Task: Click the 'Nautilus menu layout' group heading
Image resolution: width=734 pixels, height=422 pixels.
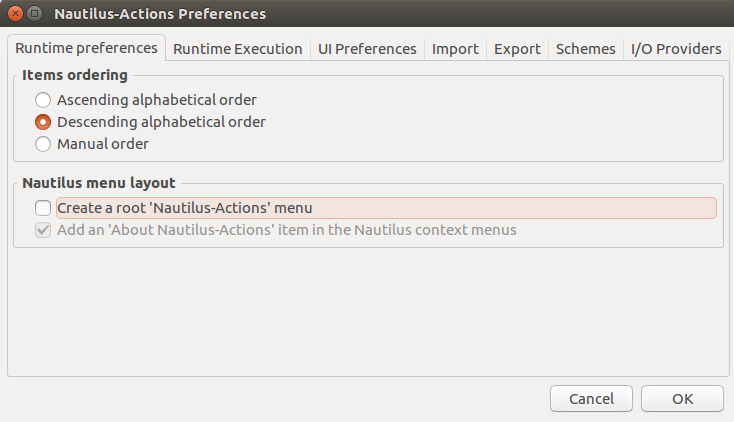Action: [x=99, y=183]
